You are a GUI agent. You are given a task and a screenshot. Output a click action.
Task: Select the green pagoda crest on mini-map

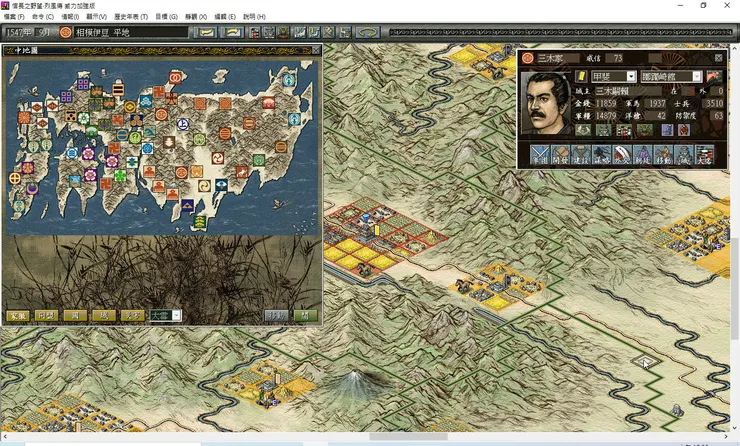[x=200, y=222]
